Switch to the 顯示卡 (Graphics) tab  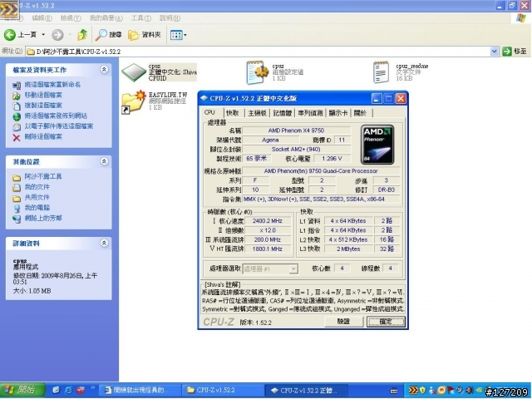click(338, 113)
